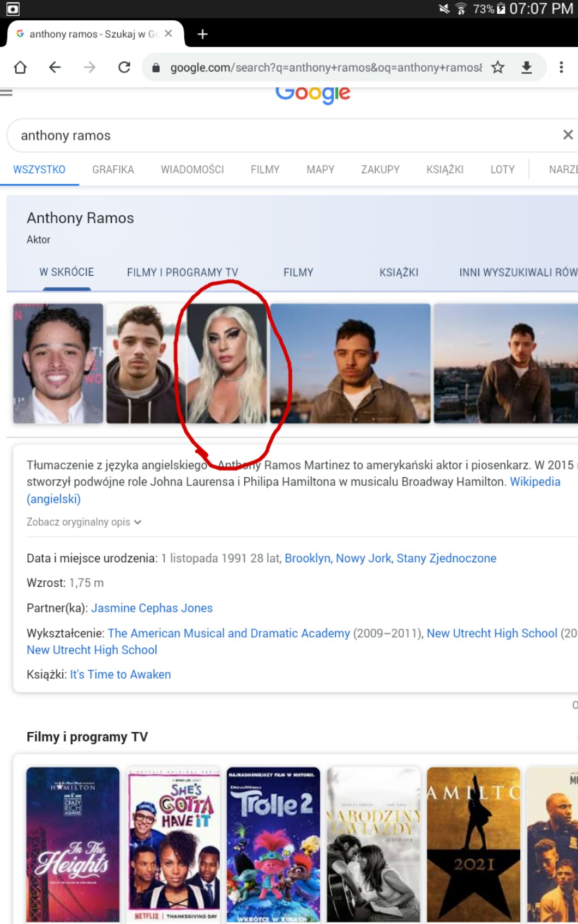Bookmark page with the star icon
Screen dimensions: 578x924
497,67
